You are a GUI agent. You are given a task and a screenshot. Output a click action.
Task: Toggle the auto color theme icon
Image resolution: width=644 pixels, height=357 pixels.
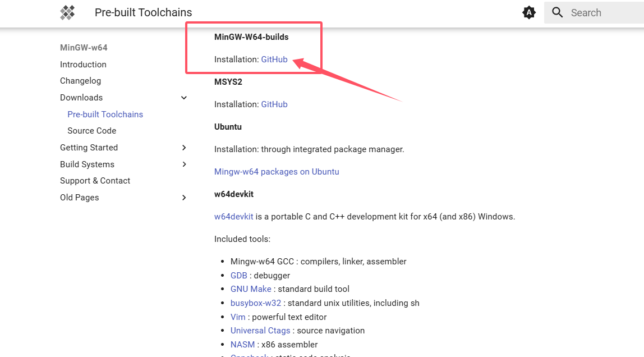click(x=529, y=13)
